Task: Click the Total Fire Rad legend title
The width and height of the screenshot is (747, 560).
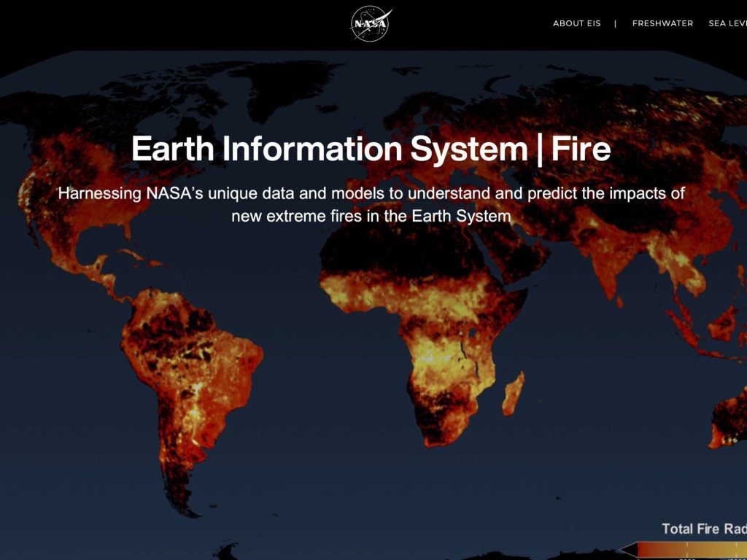Action: pyautogui.click(x=704, y=529)
